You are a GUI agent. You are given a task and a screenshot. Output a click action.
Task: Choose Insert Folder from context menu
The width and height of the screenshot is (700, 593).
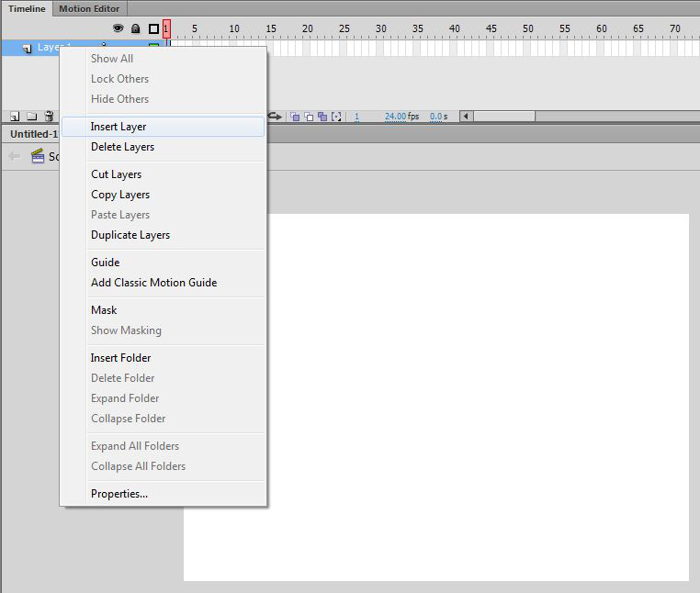click(163, 358)
